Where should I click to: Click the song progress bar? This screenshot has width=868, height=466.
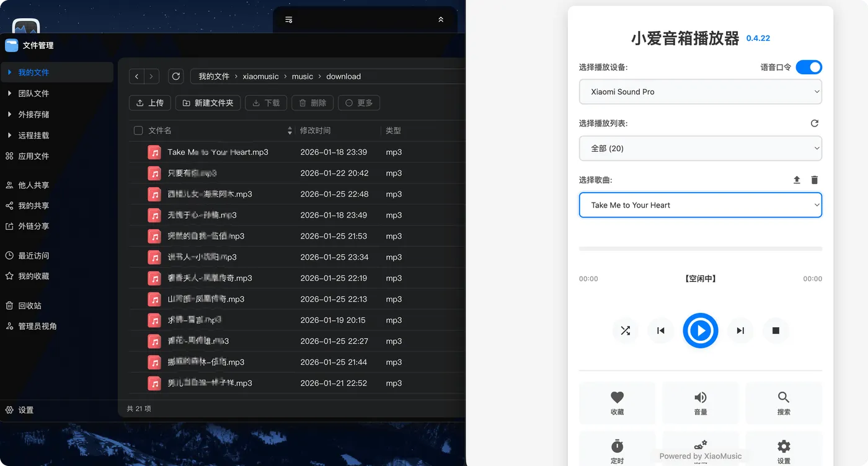pos(701,248)
